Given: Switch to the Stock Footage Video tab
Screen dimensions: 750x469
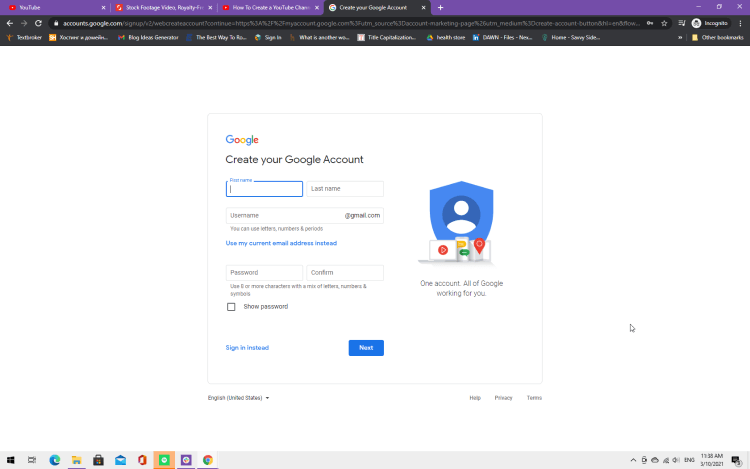Looking at the screenshot, I should (x=164, y=8).
